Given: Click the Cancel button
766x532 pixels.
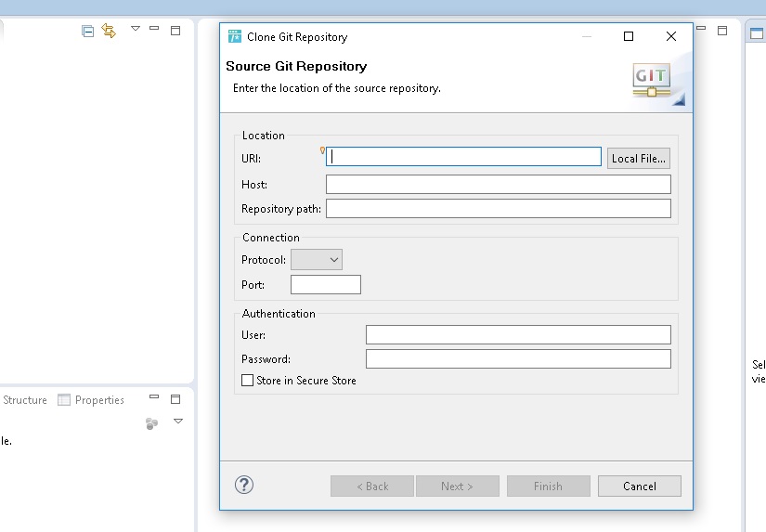Looking at the screenshot, I should tap(640, 487).
